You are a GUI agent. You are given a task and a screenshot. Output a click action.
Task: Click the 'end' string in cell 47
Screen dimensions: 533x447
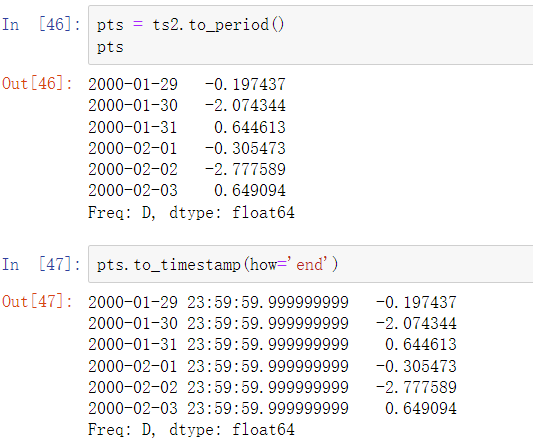309,264
